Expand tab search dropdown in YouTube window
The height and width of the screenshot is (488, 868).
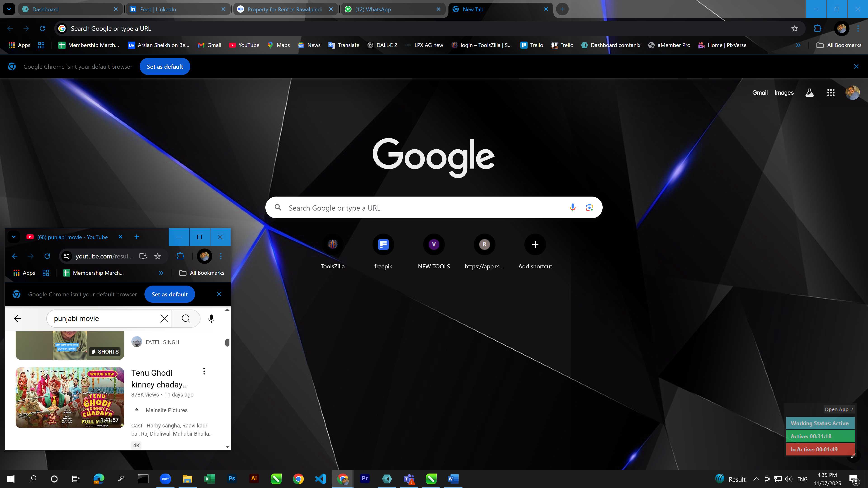coord(14,237)
